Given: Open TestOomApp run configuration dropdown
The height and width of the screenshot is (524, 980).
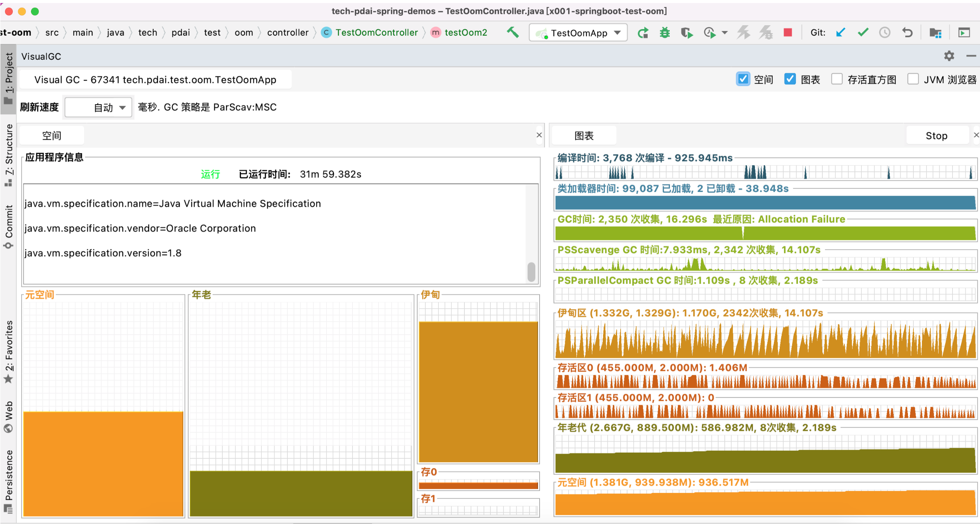Looking at the screenshot, I should pyautogui.click(x=578, y=33).
